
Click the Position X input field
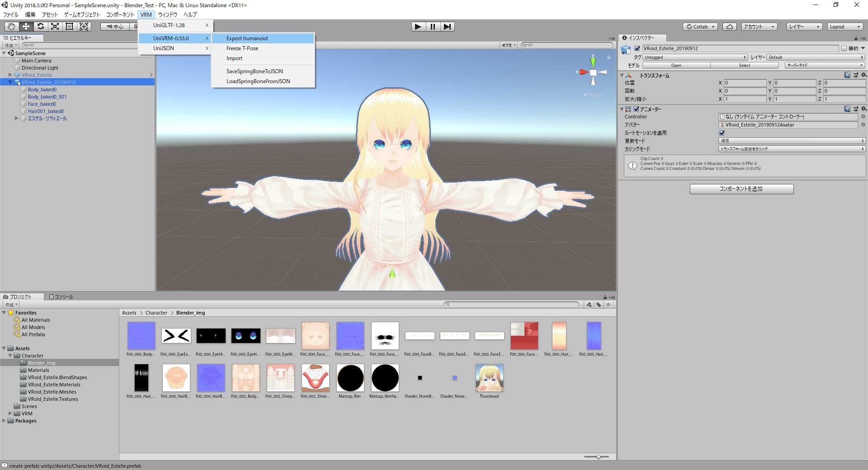pos(745,83)
